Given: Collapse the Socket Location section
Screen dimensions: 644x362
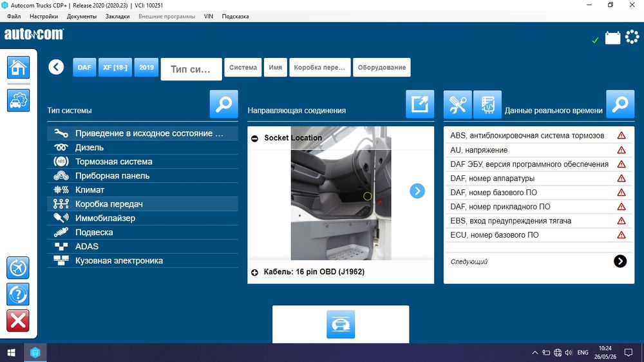Looking at the screenshot, I should (254, 138).
